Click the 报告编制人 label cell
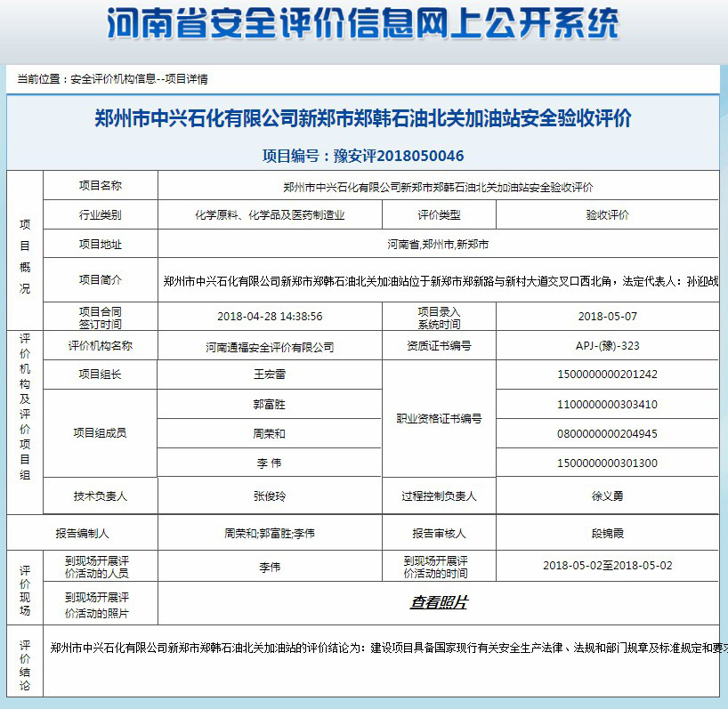This screenshot has width=728, height=709. (x=82, y=533)
